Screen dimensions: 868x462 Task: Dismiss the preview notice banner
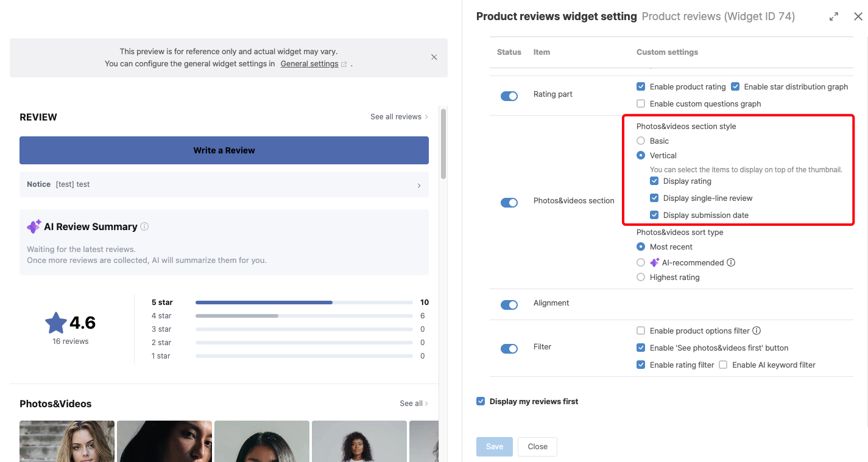434,57
